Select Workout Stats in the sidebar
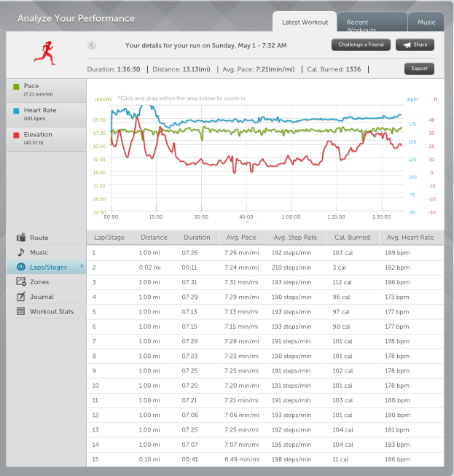454x476 pixels. (47, 311)
